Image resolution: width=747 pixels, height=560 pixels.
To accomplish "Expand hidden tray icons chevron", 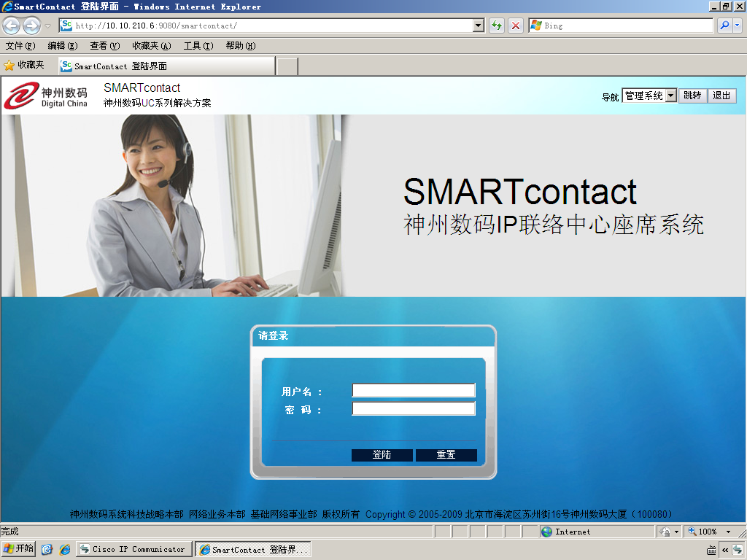I will (725, 551).
